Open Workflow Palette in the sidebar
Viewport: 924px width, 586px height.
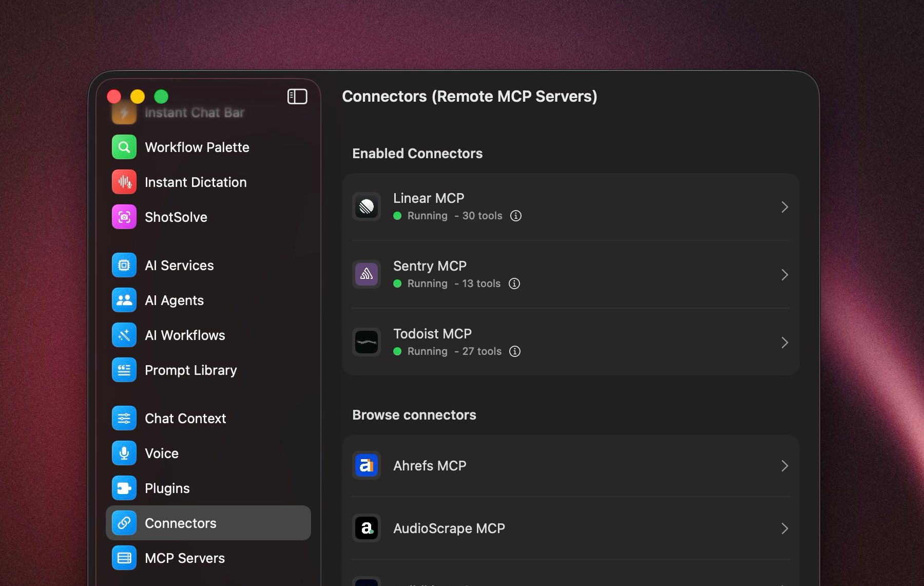[x=197, y=147]
